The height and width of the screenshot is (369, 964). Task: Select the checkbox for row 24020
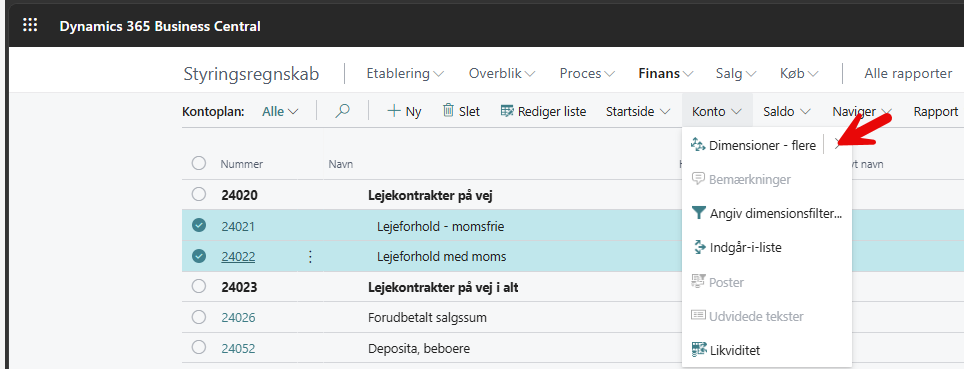point(199,195)
